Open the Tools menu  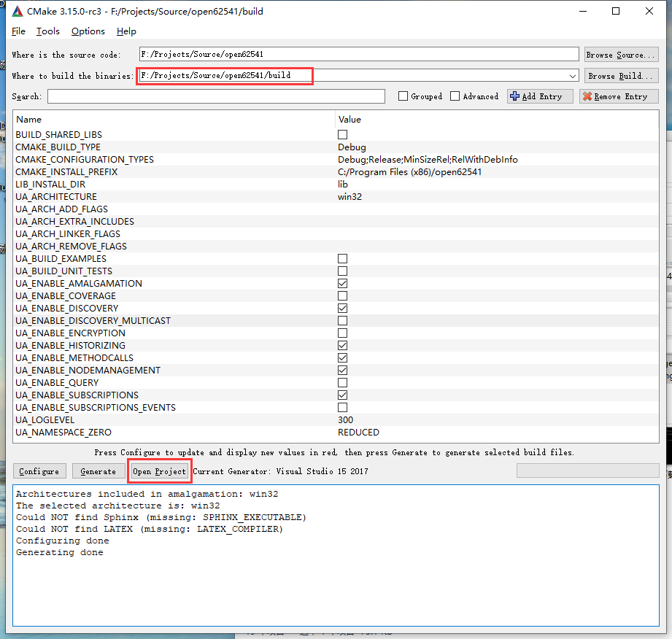pos(48,31)
